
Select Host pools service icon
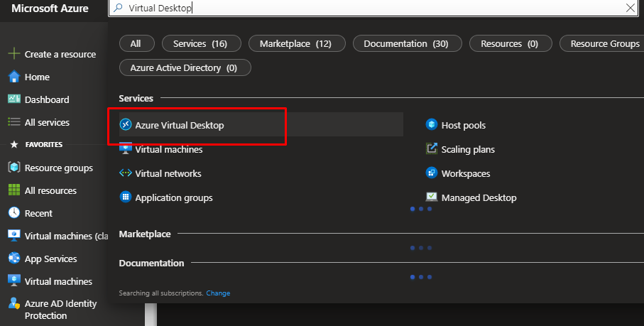431,125
